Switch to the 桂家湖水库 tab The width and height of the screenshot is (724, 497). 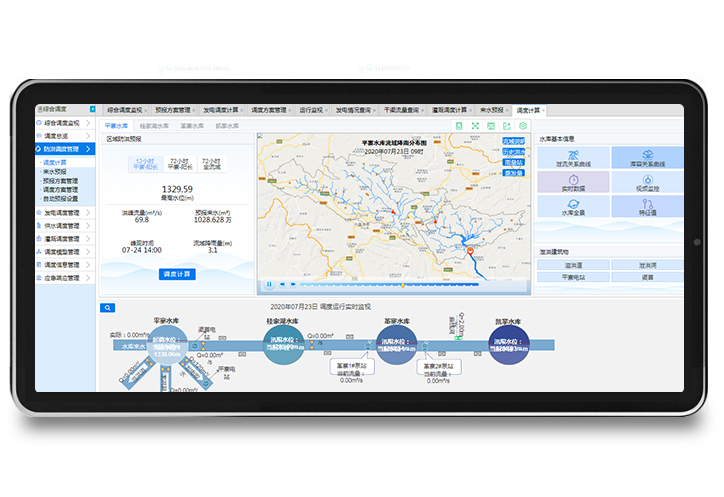[155, 126]
